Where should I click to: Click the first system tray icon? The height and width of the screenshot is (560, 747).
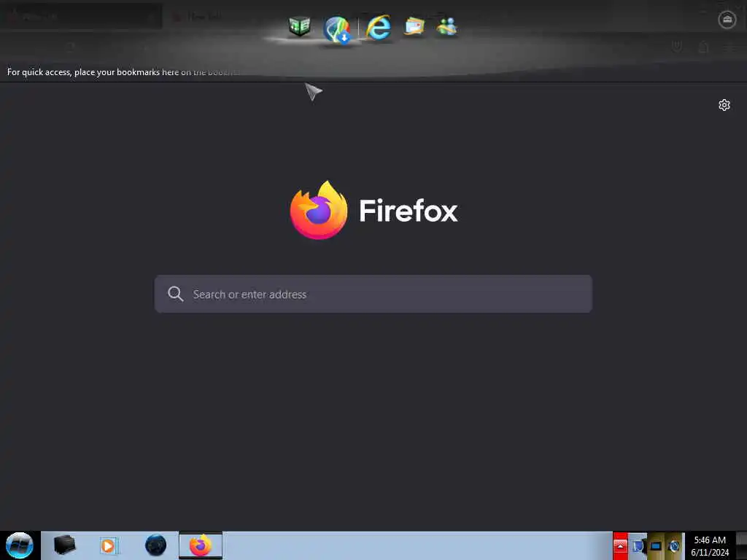pyautogui.click(x=638, y=545)
